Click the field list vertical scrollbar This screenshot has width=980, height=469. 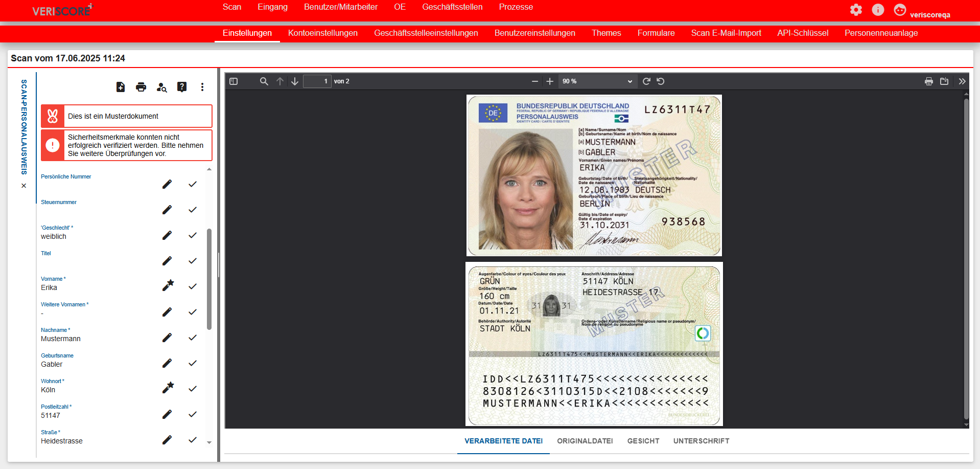pyautogui.click(x=209, y=279)
